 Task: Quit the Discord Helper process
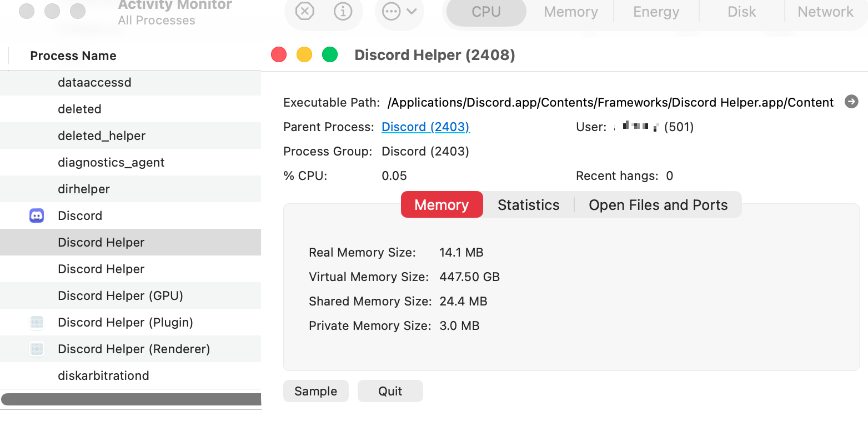[x=390, y=391]
